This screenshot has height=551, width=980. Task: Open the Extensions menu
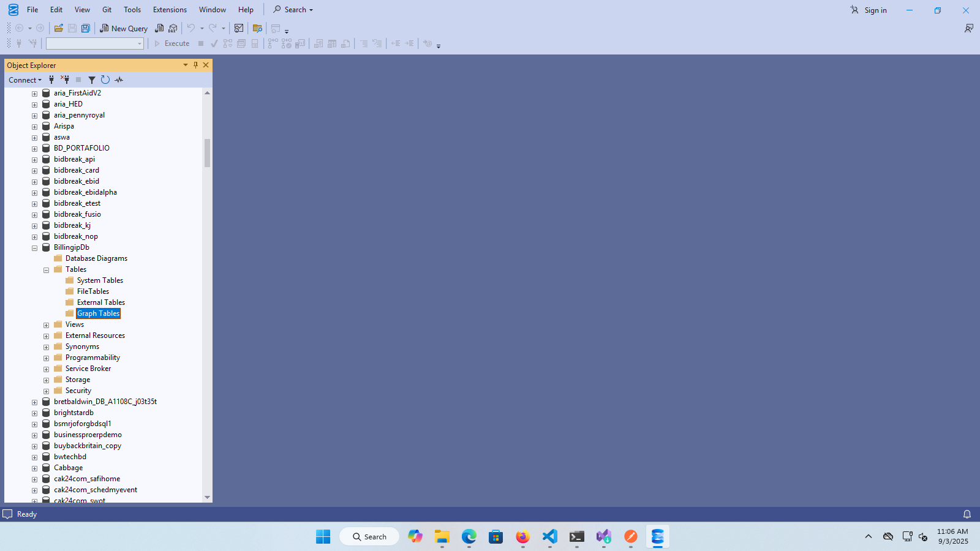170,10
